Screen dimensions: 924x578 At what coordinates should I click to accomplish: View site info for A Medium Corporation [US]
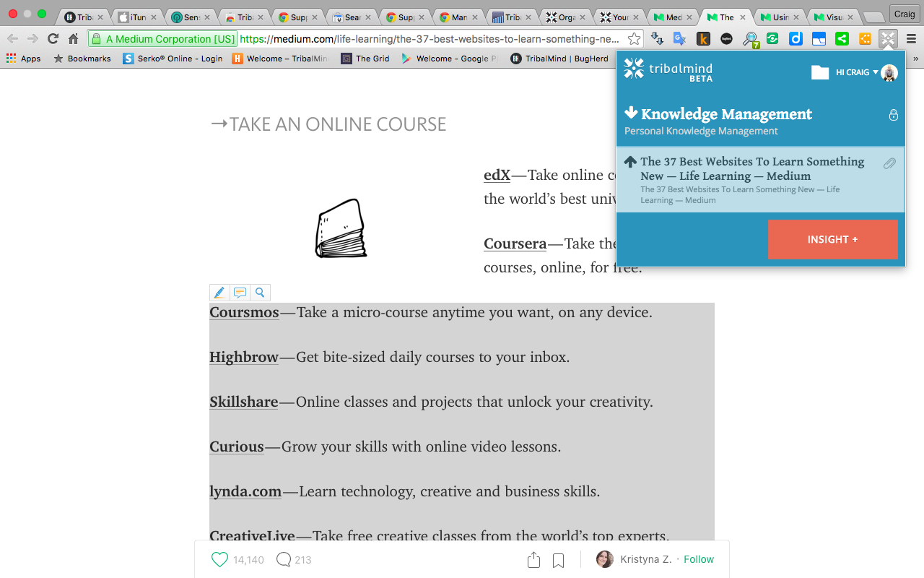(163, 39)
